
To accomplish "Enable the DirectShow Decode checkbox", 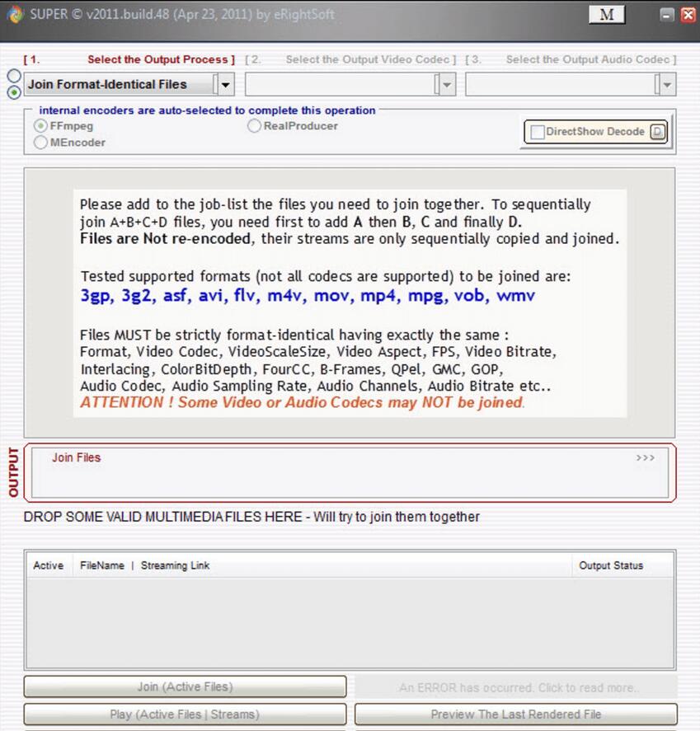I will (538, 132).
